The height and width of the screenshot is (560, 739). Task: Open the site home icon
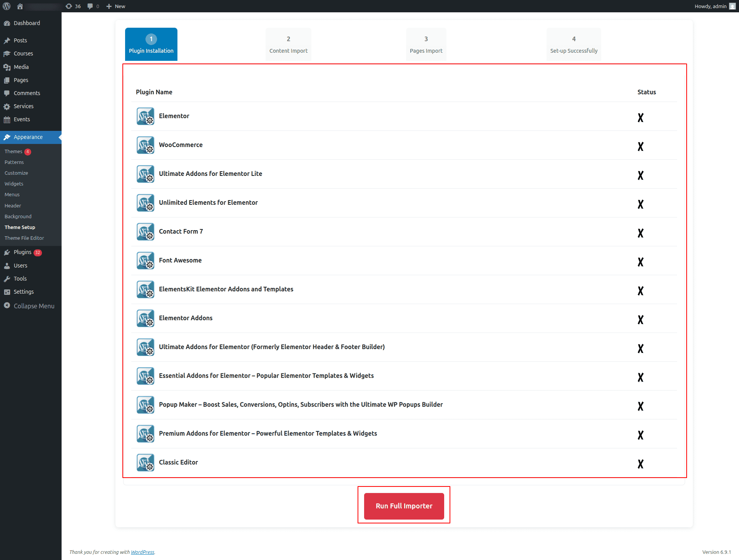(x=20, y=6)
